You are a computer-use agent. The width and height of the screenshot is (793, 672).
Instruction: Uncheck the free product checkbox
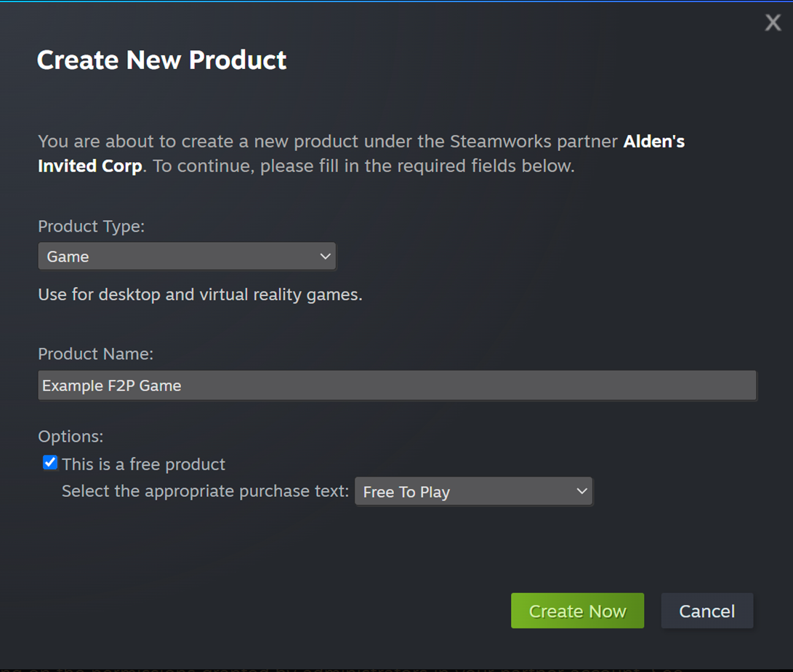pyautogui.click(x=50, y=463)
